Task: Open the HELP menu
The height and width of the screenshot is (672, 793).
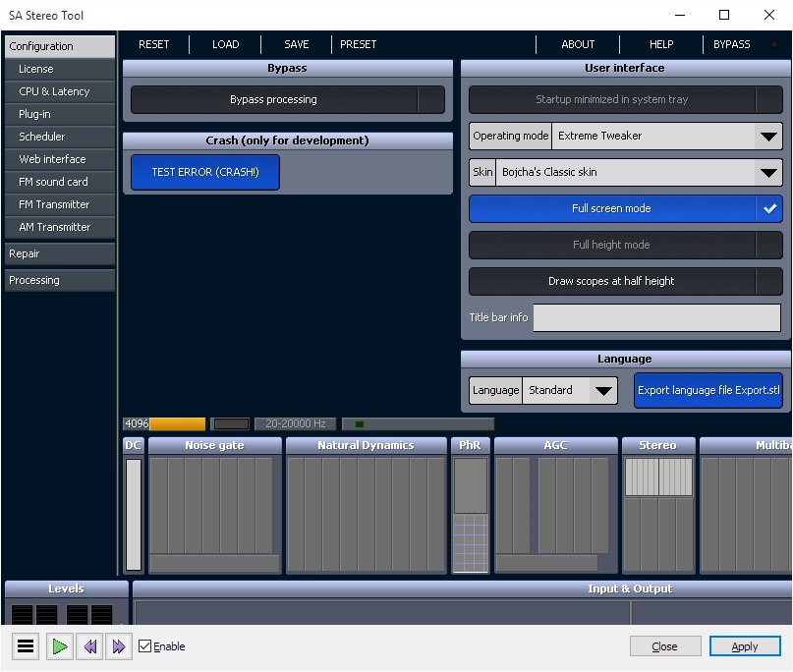Action: (661, 44)
